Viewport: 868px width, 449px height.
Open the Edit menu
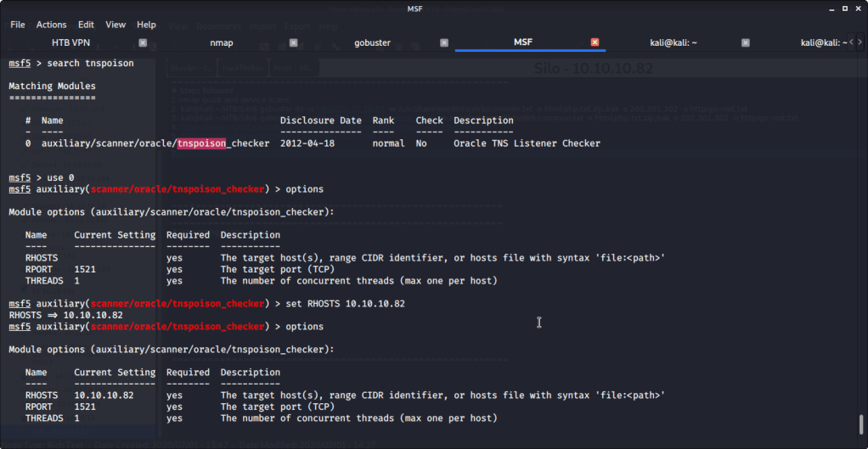(x=86, y=25)
